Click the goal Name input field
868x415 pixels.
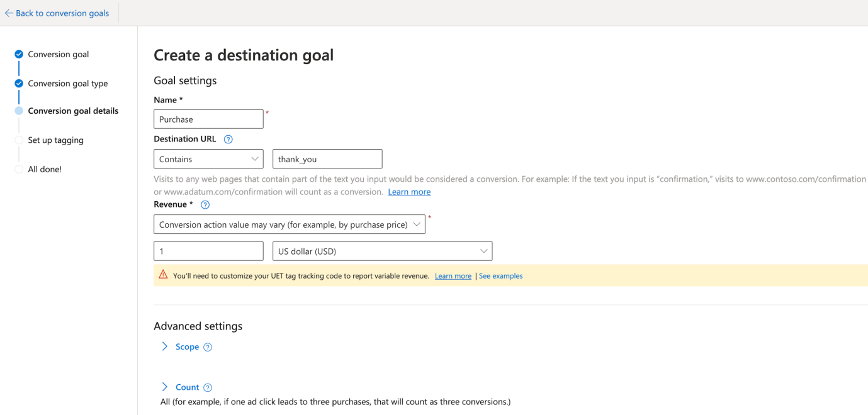coord(208,119)
